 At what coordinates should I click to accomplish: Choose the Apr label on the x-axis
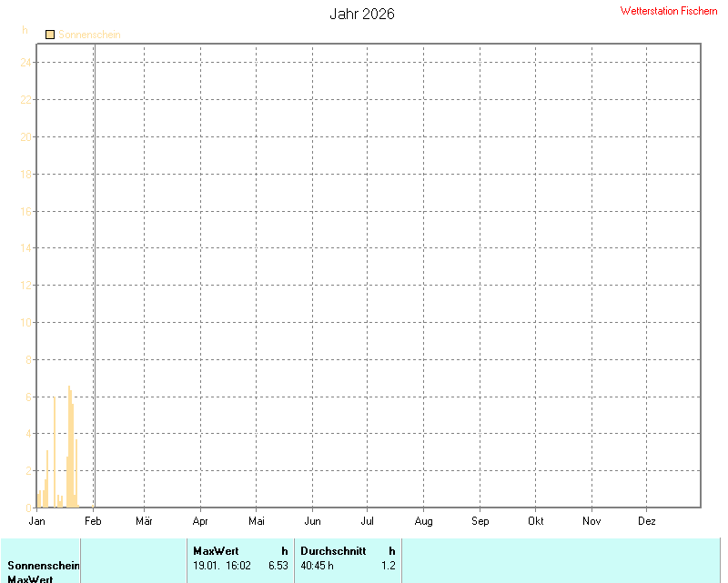(200, 521)
